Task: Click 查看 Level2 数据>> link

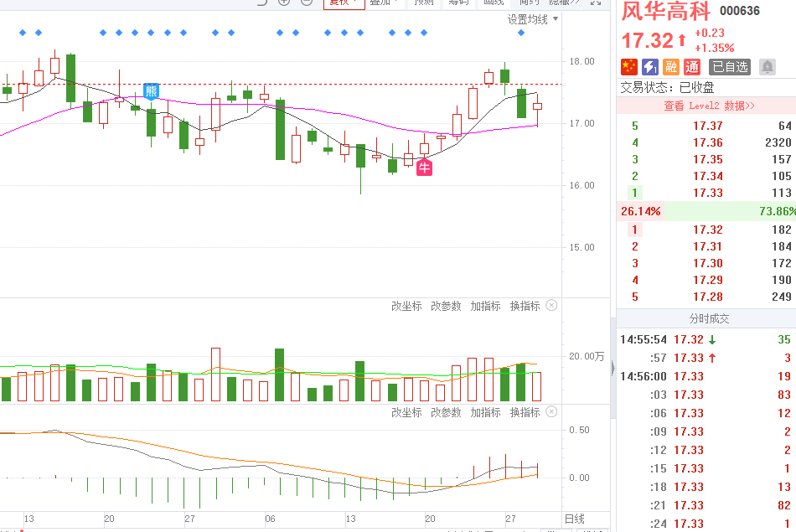Action: (x=709, y=106)
